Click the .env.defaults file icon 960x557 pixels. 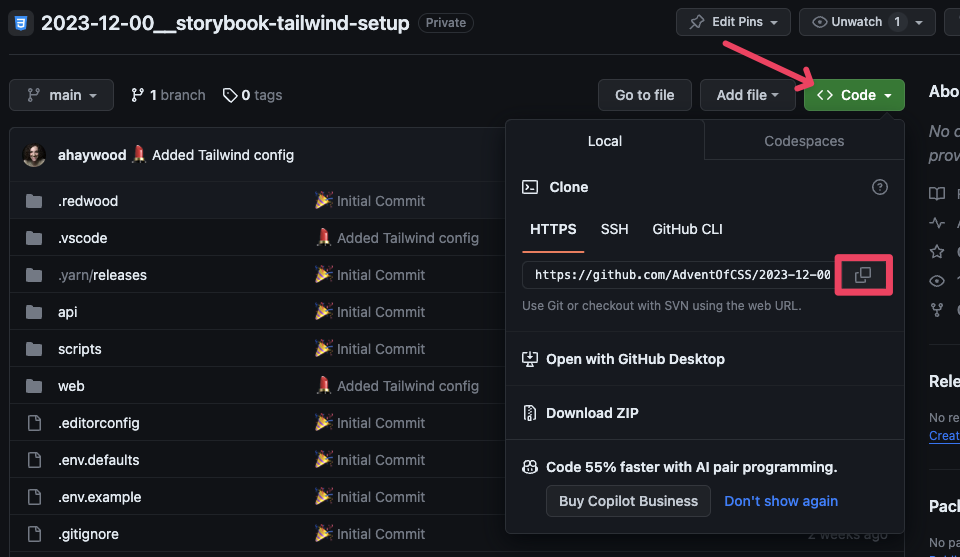coord(34,460)
